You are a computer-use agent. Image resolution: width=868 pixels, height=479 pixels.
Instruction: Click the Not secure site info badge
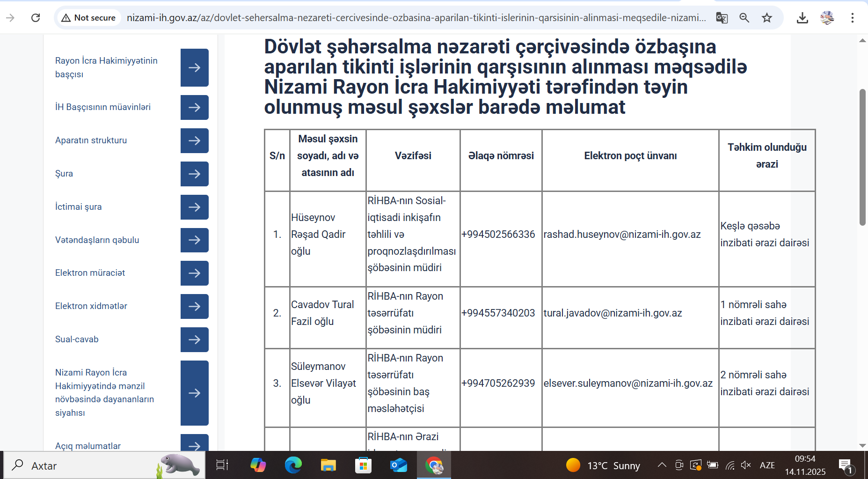coord(88,18)
